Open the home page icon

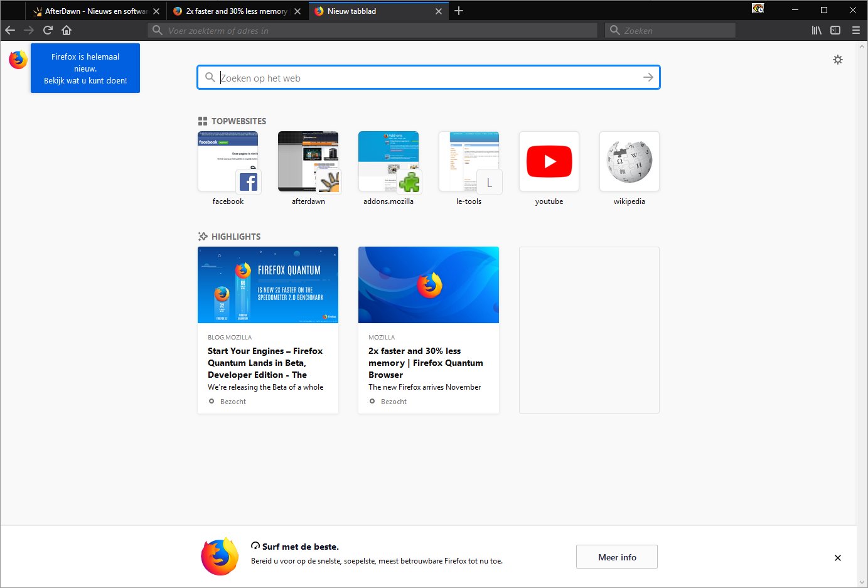[x=67, y=30]
